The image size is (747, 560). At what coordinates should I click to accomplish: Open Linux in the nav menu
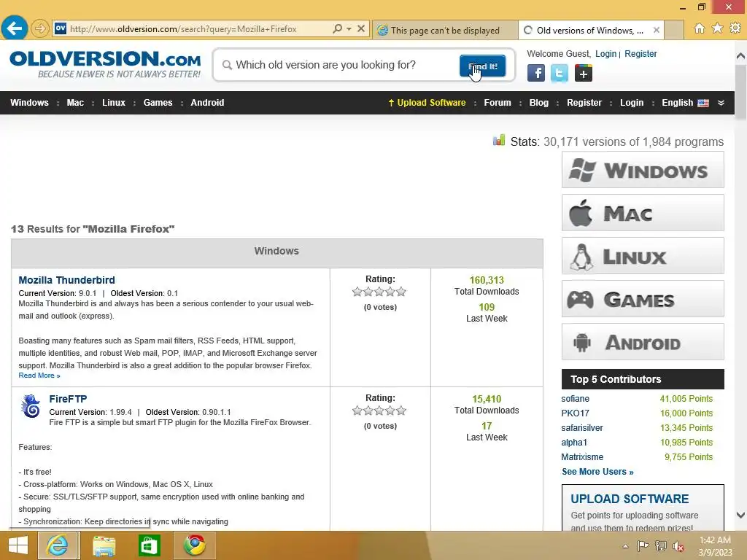(x=114, y=103)
